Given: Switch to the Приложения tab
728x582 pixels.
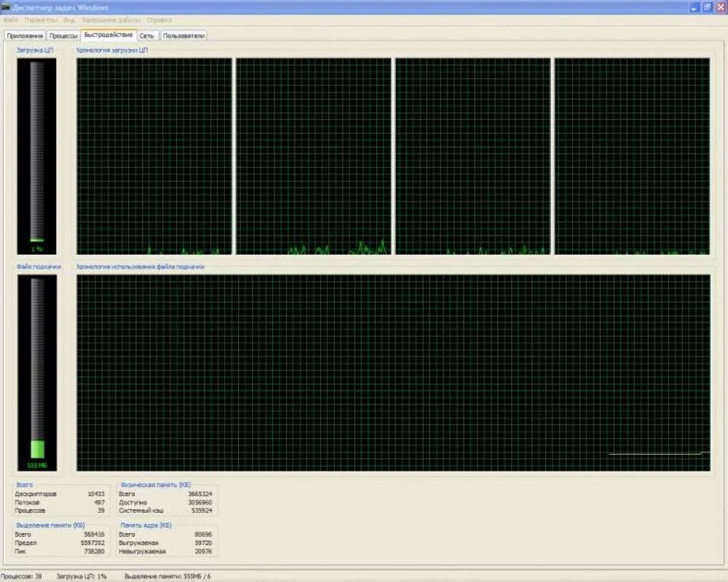Looking at the screenshot, I should tap(25, 36).
